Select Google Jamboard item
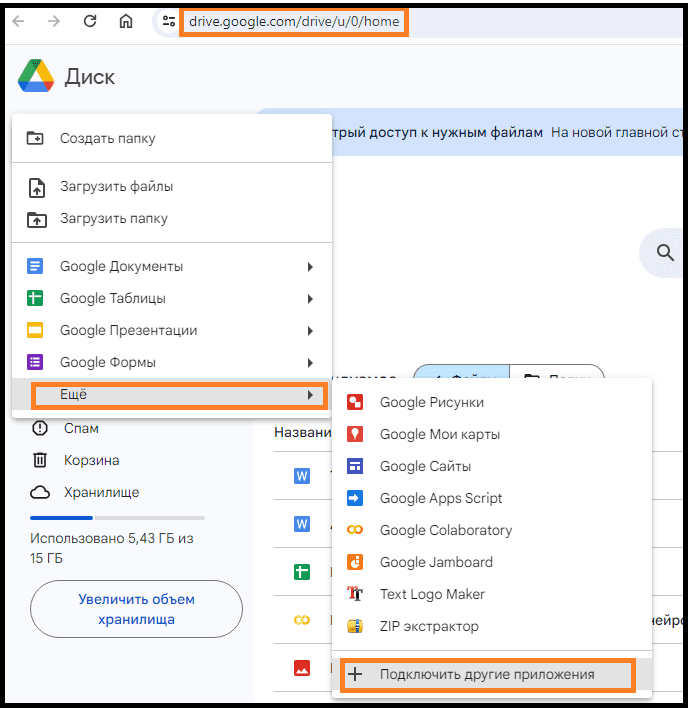 click(x=492, y=562)
